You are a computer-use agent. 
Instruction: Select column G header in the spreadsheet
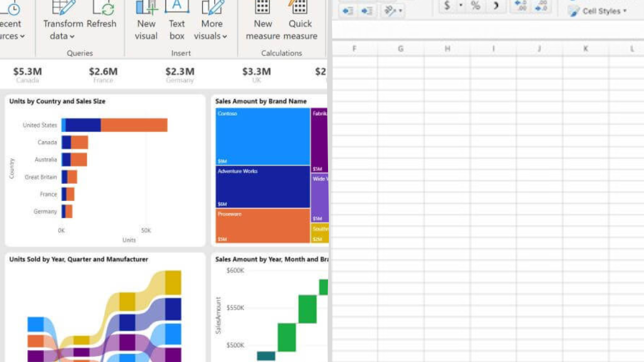pos(400,48)
